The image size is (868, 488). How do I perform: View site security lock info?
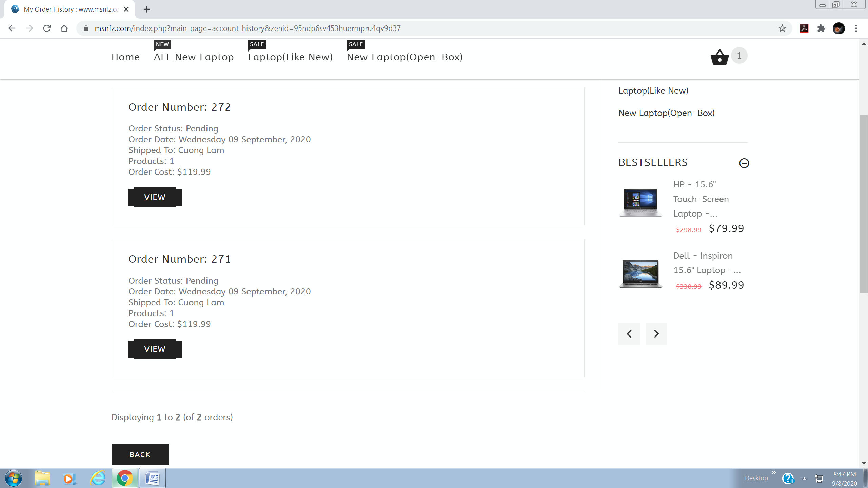pyautogui.click(x=86, y=28)
